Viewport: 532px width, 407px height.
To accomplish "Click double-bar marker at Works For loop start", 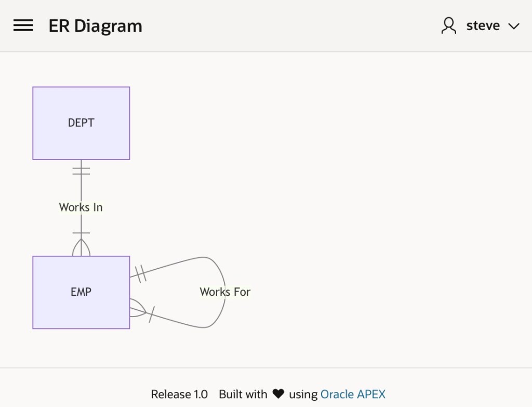I will tap(140, 273).
